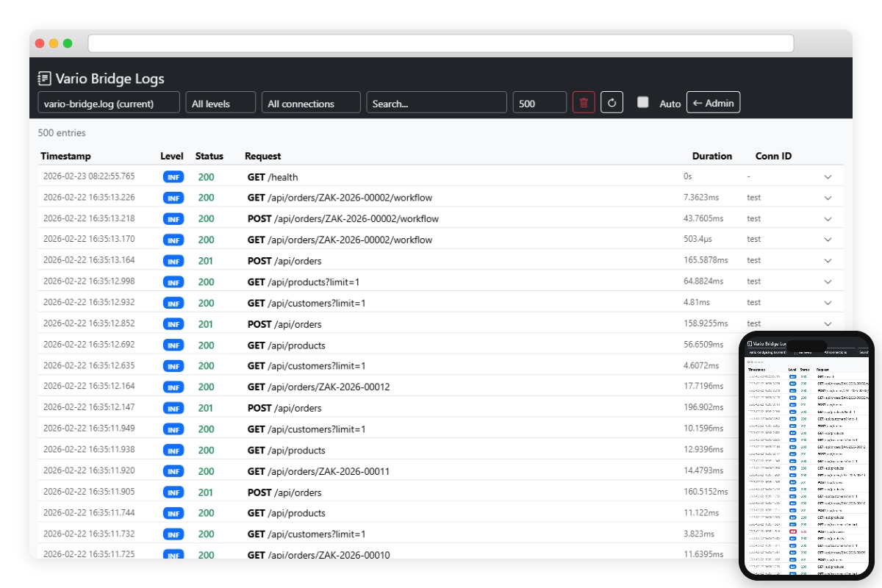Click the POST /api/orders/ZAK-2026-00002/workflow request

[343, 218]
